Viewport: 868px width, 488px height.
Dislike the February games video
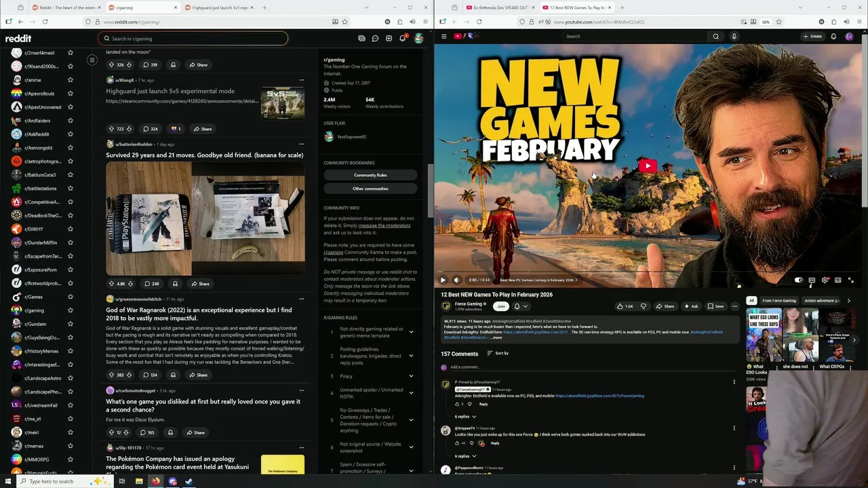click(644, 306)
